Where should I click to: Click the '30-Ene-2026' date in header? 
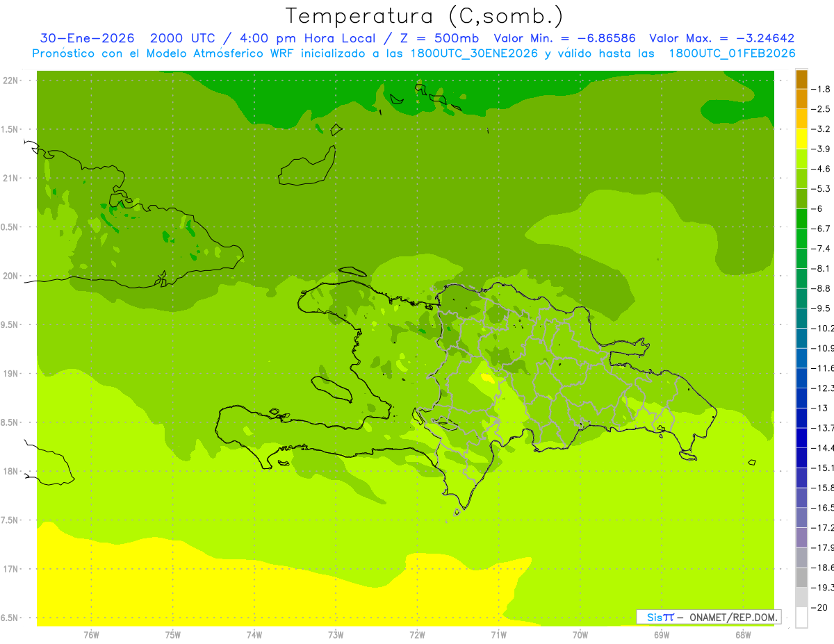(x=87, y=38)
